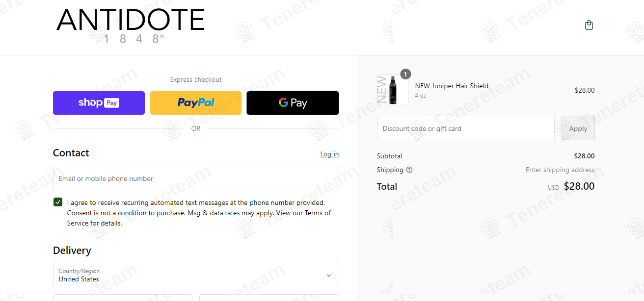Click the quantity badge on product image

[x=405, y=74]
